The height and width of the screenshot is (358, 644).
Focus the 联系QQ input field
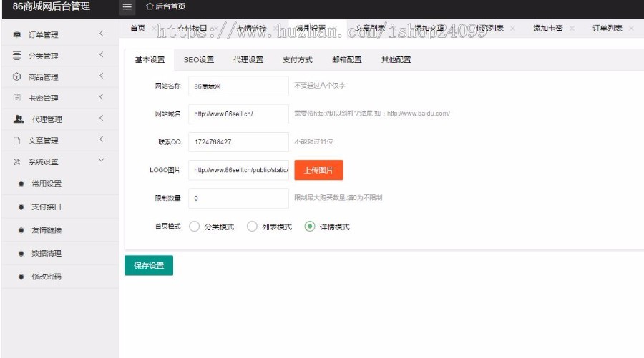238,142
